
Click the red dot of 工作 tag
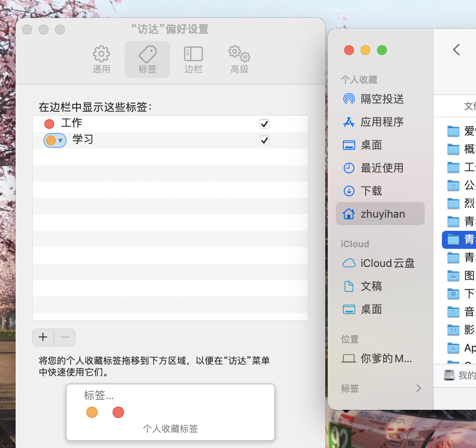pos(49,124)
